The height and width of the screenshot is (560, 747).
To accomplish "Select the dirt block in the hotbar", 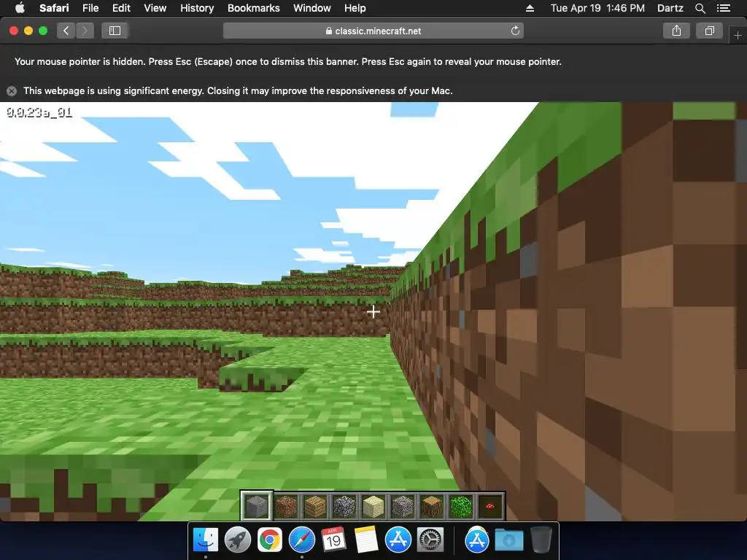I will click(x=286, y=506).
